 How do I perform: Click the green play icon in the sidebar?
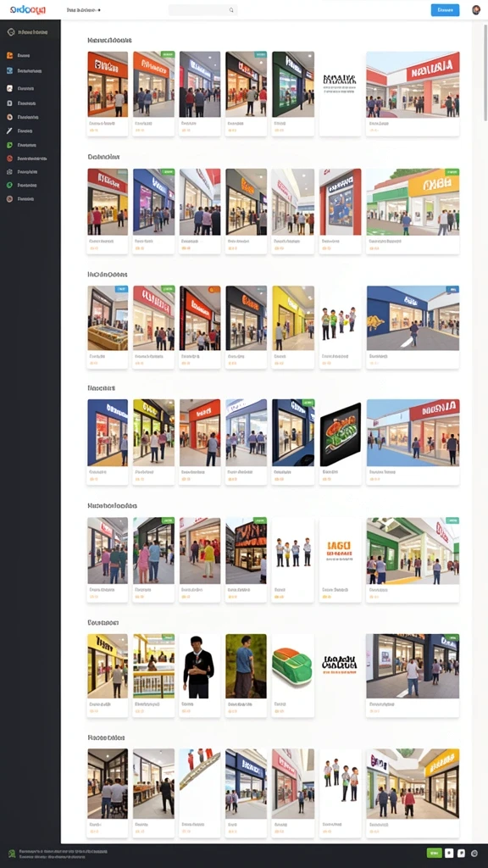9,145
